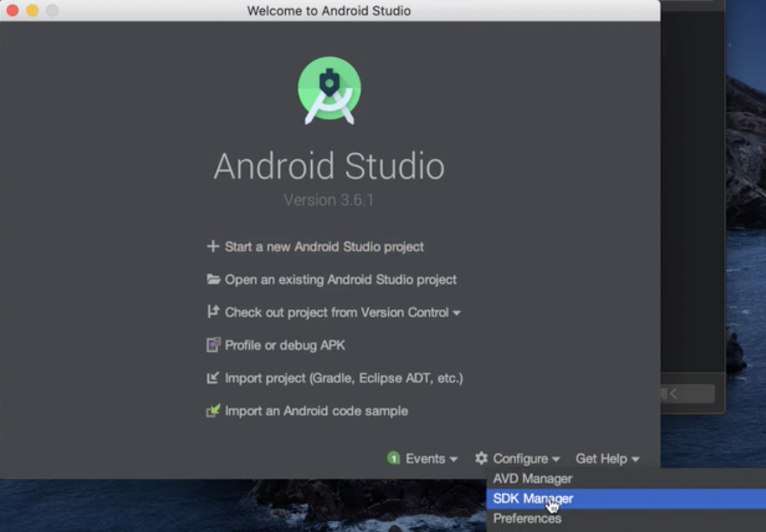Select Profile or debug APK
The height and width of the screenshot is (532, 766).
pos(285,345)
